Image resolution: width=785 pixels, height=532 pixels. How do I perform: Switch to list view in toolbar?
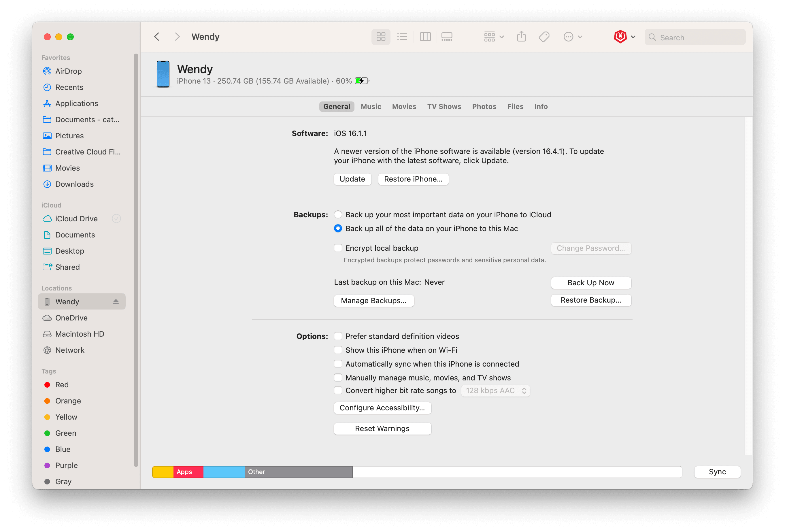pyautogui.click(x=402, y=37)
